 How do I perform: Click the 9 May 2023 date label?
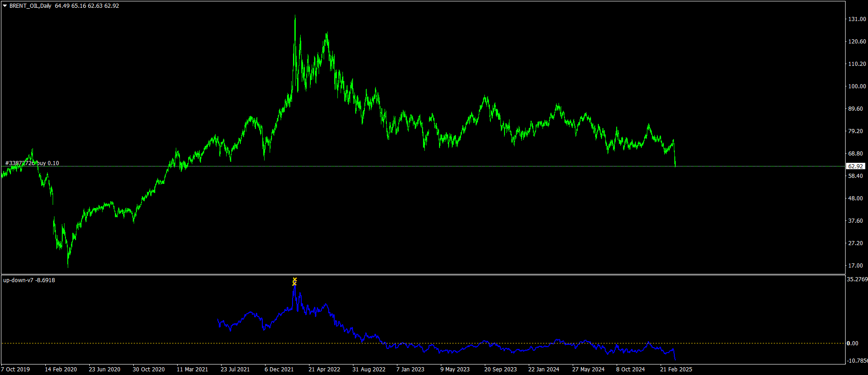pyautogui.click(x=455, y=370)
